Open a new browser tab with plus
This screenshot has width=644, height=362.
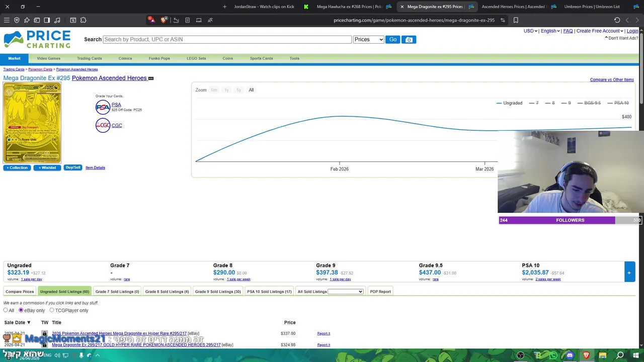pyautogui.click(x=224, y=7)
